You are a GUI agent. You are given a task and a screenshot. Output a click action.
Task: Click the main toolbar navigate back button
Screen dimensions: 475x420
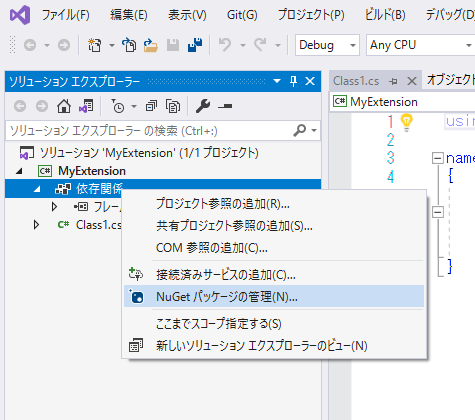click(x=30, y=45)
